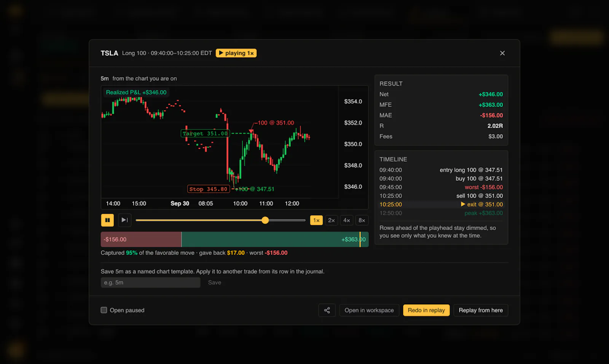
Task: Click the MFE +$363.00 result value
Action: (491, 105)
